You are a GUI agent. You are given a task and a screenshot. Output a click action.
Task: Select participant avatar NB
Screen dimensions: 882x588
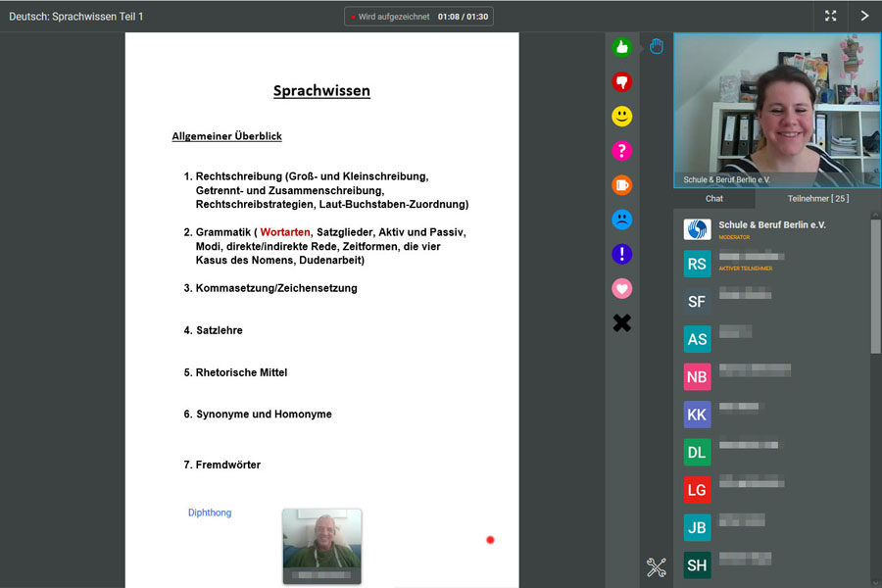[697, 377]
